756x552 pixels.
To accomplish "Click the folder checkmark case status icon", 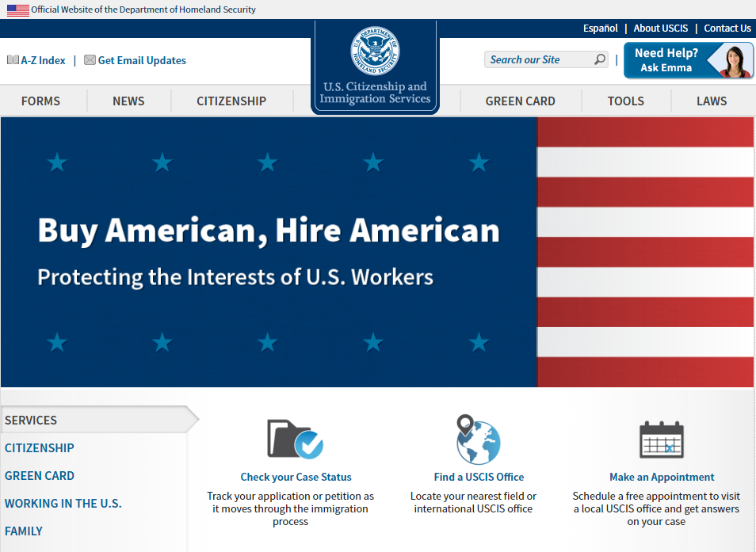I will click(295, 439).
